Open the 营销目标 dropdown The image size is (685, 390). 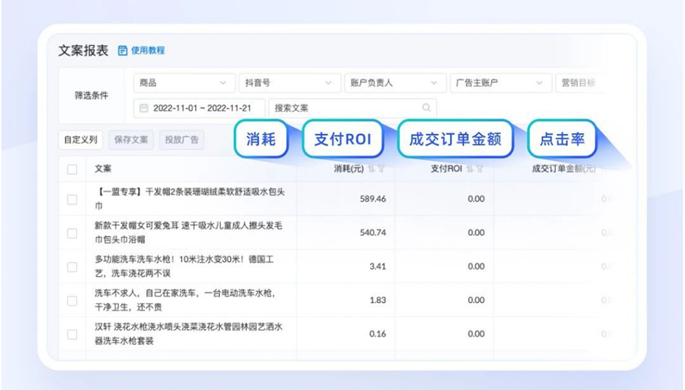[581, 83]
